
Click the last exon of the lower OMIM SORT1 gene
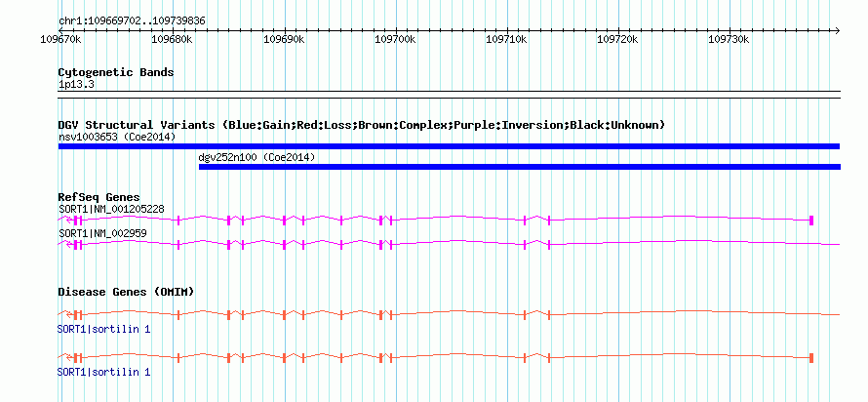(x=811, y=358)
